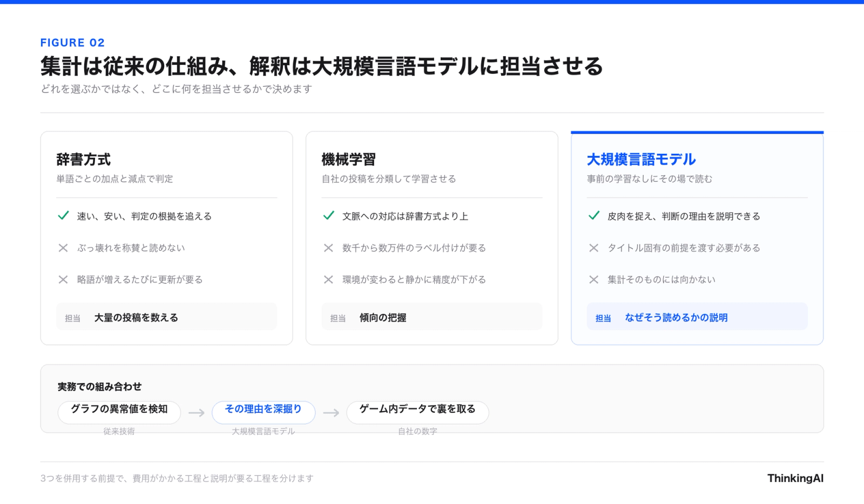Click the blue 担当 label in 大規模言語モデル card
The width and height of the screenshot is (864, 504).
pos(603,318)
